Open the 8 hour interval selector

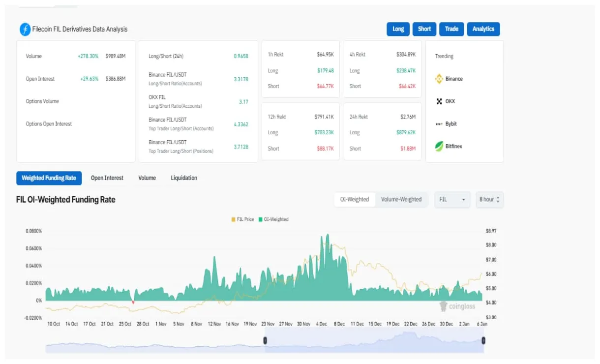click(489, 199)
